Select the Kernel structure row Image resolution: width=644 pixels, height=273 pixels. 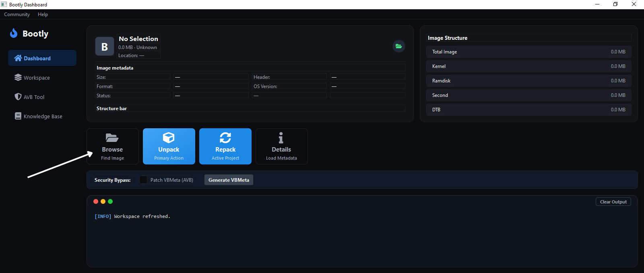coord(528,66)
